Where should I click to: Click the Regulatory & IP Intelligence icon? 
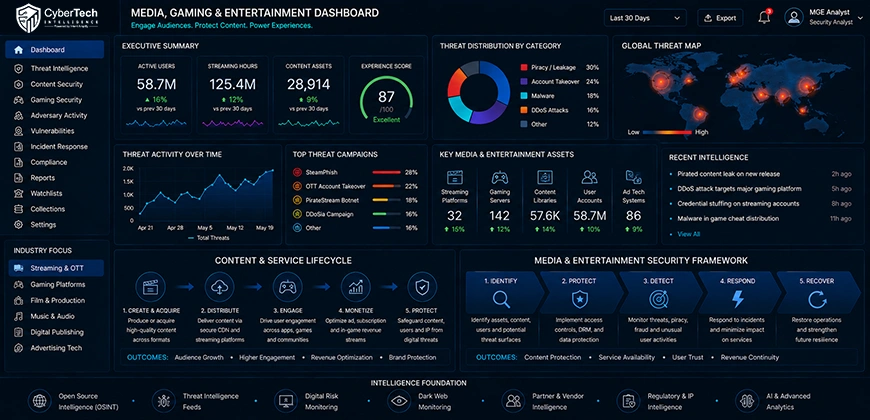click(x=628, y=401)
